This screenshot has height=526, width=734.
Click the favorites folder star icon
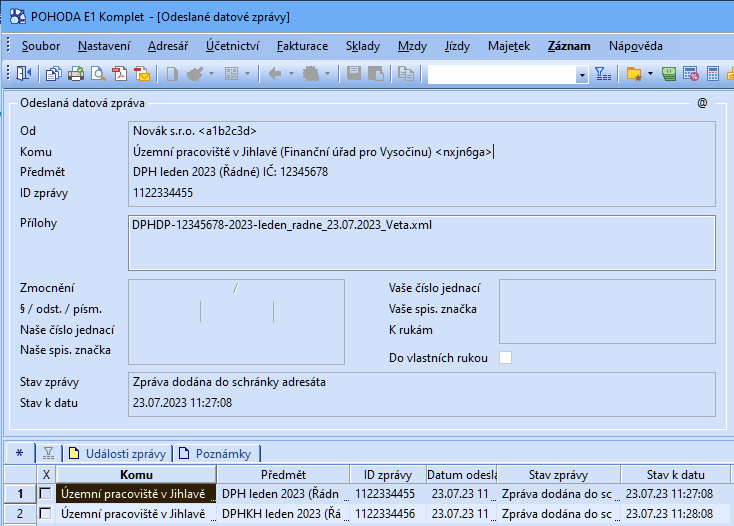(x=634, y=73)
